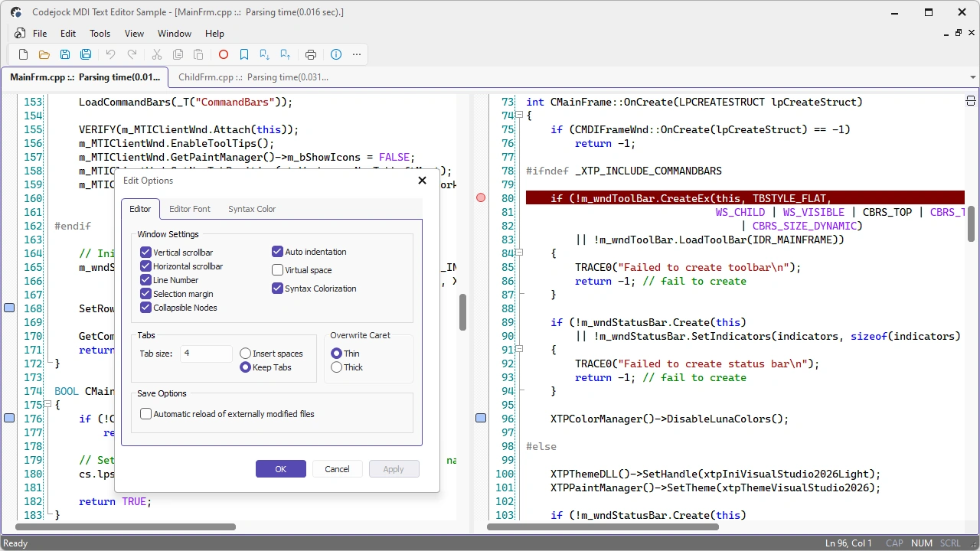The height and width of the screenshot is (551, 980).
Task: Save the current file via toolbar
Action: click(x=65, y=54)
